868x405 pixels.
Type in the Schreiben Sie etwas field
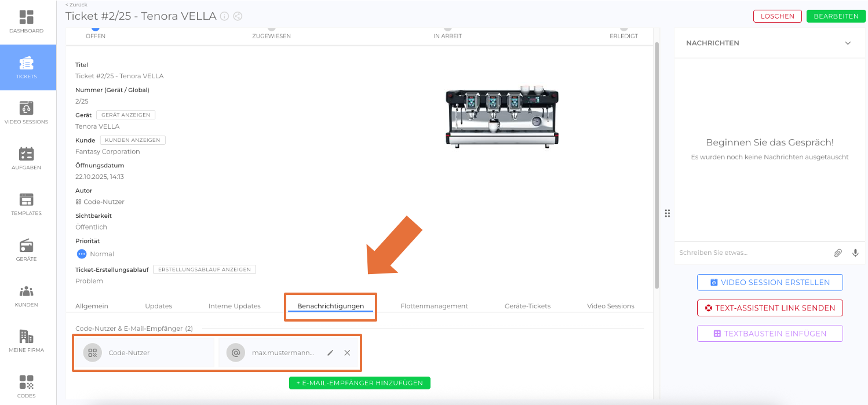click(750, 253)
